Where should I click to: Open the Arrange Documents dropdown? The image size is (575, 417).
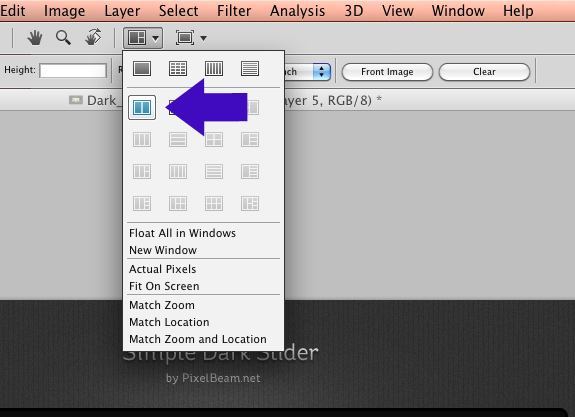click(143, 38)
